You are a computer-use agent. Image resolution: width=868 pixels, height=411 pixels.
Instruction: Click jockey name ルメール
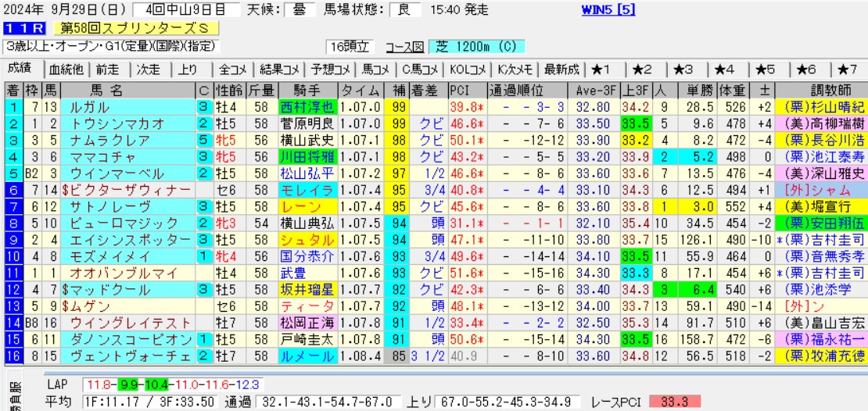point(307,356)
